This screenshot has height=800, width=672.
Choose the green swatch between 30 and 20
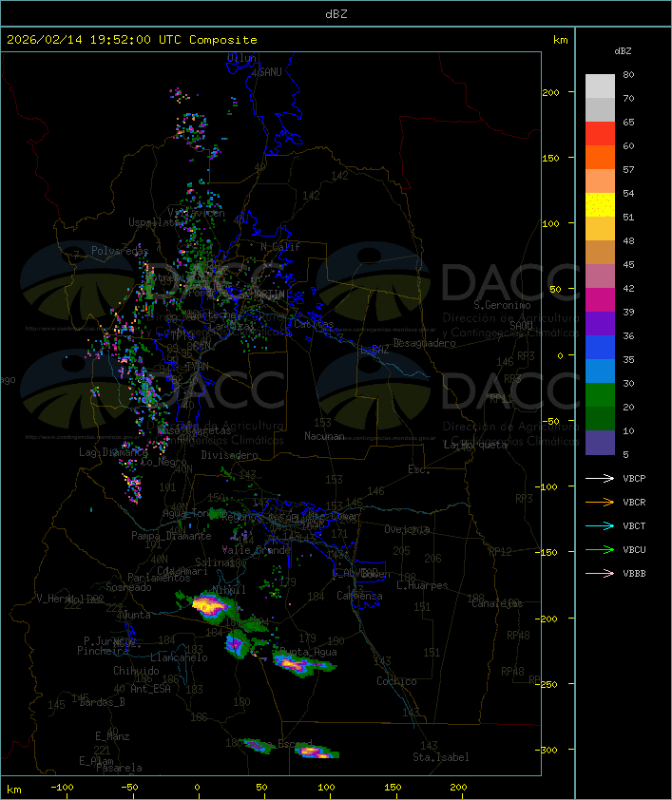[x=600, y=395]
